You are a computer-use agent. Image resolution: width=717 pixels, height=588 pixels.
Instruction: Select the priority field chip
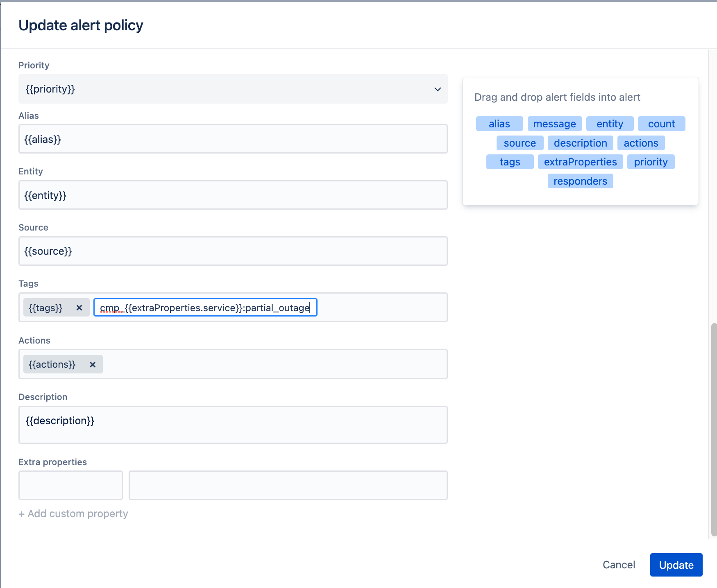[x=651, y=161]
